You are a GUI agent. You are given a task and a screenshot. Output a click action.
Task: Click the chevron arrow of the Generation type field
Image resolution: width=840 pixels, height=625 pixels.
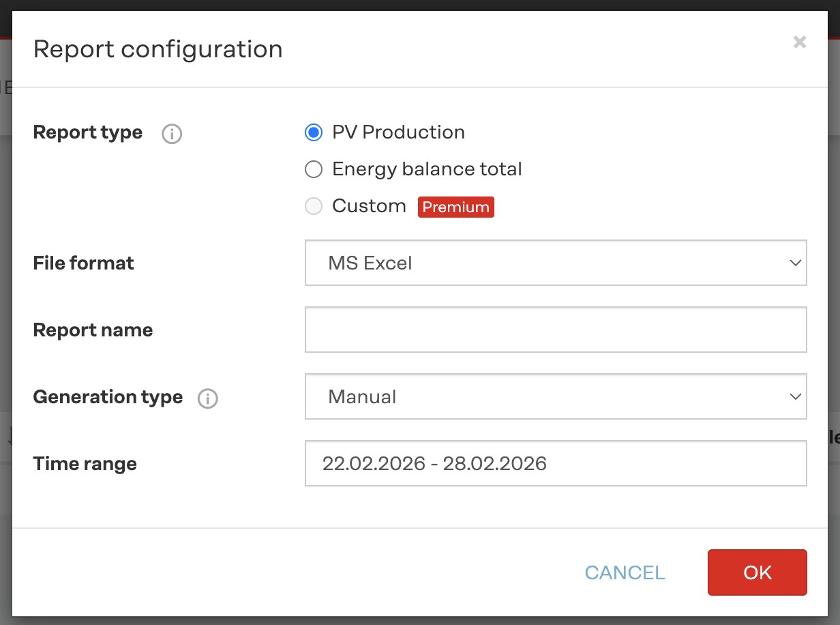coord(794,396)
